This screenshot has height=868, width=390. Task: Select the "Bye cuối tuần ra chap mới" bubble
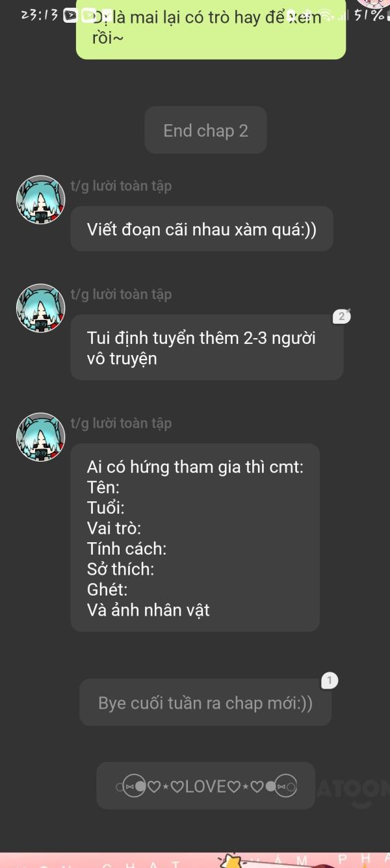coord(205,703)
